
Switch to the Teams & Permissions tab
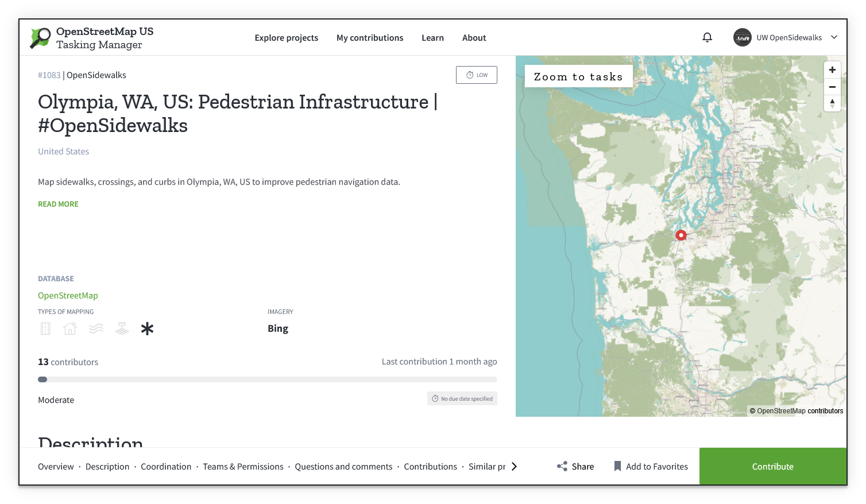[x=243, y=466]
